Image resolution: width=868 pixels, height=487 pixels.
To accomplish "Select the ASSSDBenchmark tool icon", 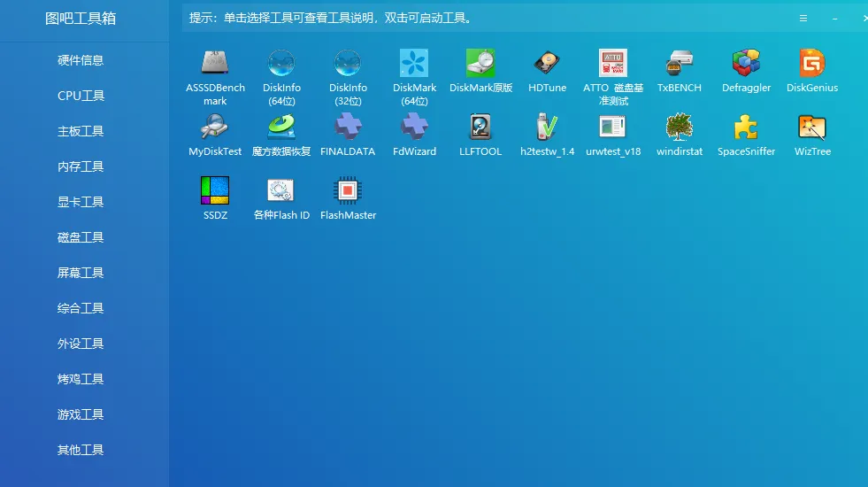I will tap(215, 63).
